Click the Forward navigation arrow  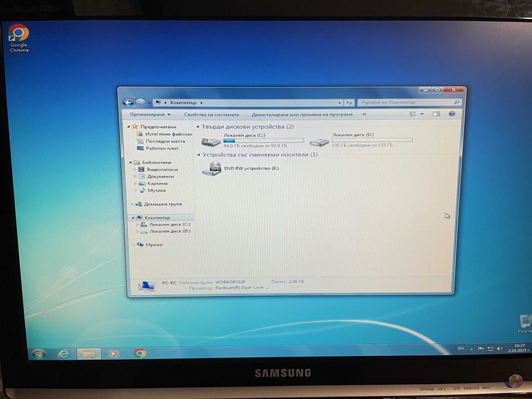click(x=140, y=103)
